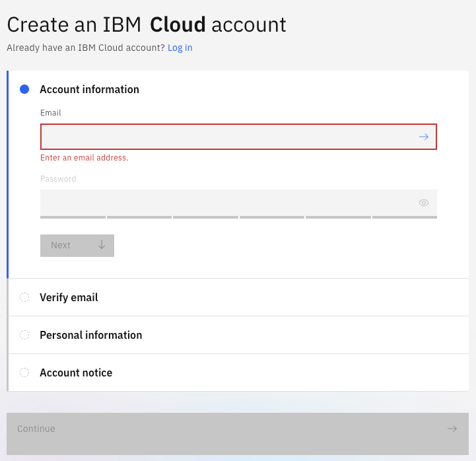Select the Account information step indicator
The image size is (476, 461).
pos(24,89)
